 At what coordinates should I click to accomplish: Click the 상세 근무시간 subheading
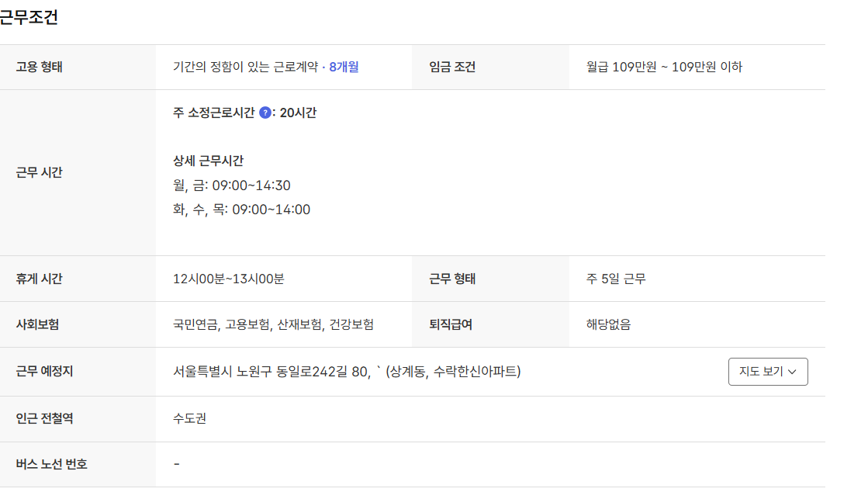pos(208,161)
